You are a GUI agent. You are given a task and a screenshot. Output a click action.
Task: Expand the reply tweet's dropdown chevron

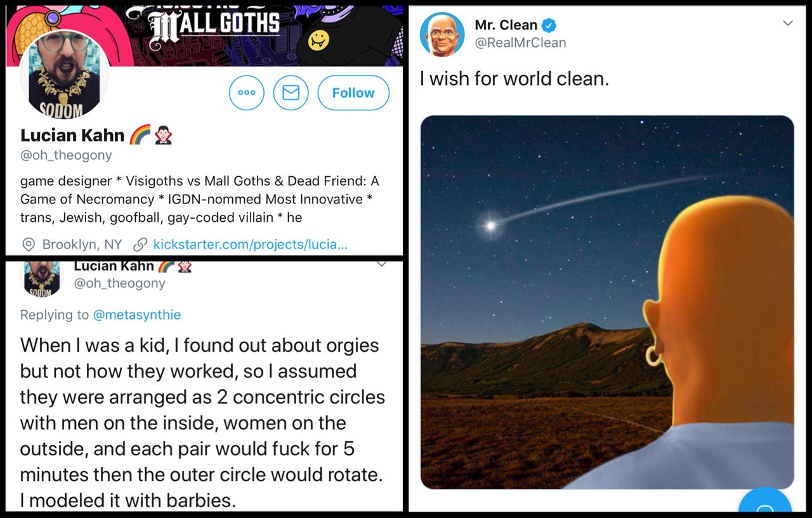[x=382, y=264]
